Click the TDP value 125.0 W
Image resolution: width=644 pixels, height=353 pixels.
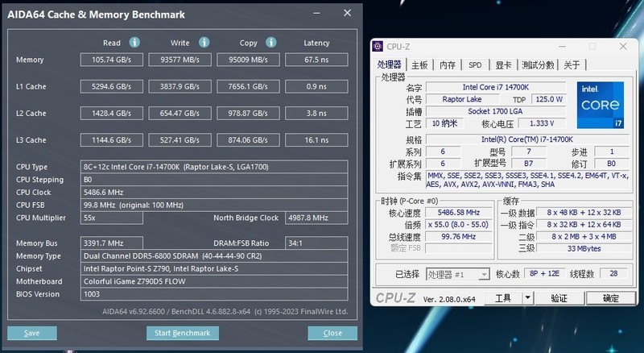(x=549, y=99)
